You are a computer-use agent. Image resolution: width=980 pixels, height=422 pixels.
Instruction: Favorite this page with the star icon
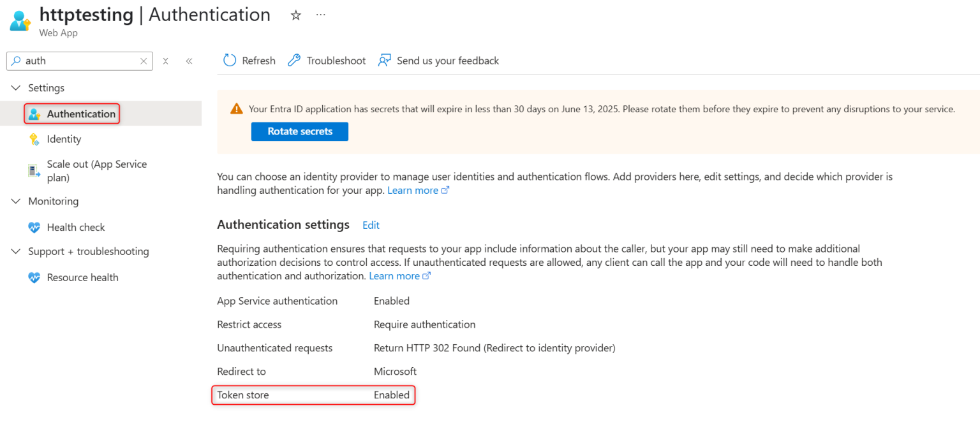(295, 15)
